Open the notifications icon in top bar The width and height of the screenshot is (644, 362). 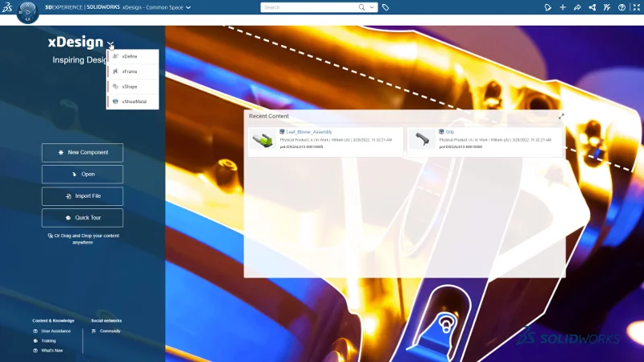[x=547, y=7]
